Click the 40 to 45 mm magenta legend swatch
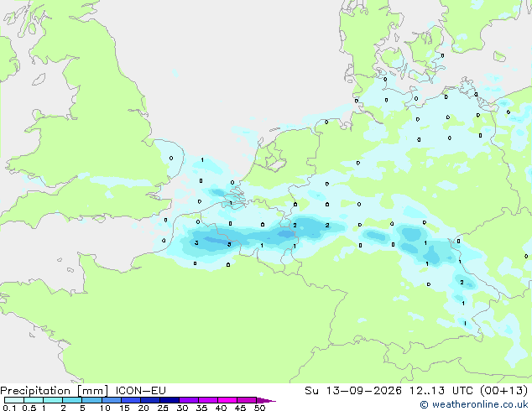The image size is (532, 411). coord(227,400)
